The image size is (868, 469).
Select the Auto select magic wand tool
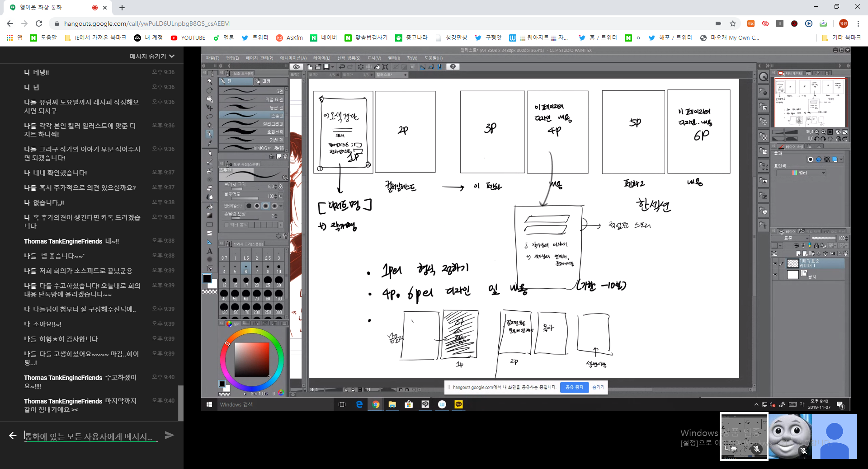coord(209,125)
